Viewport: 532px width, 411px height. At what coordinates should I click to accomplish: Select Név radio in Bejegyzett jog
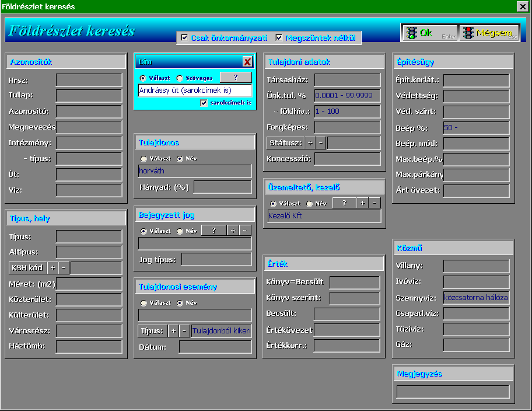pyautogui.click(x=180, y=231)
